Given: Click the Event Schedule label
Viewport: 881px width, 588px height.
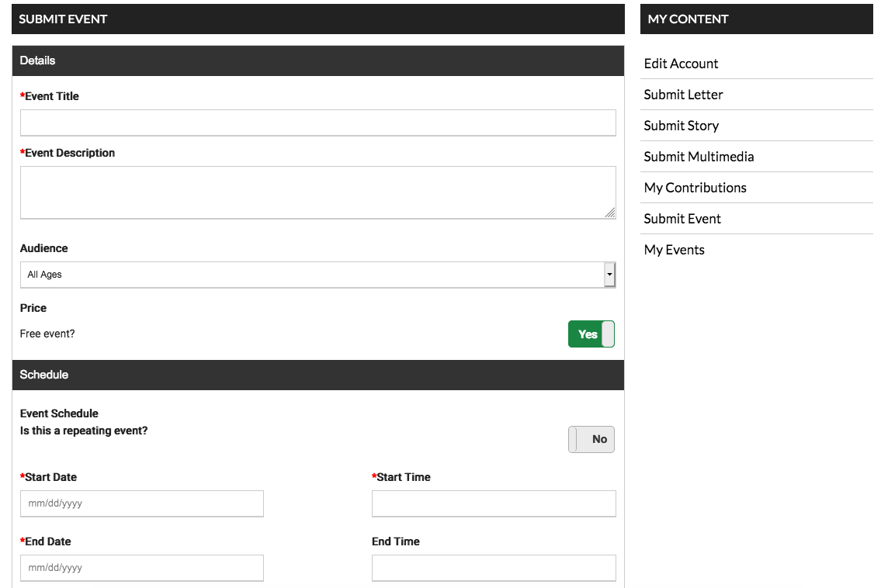Looking at the screenshot, I should click(x=59, y=413).
